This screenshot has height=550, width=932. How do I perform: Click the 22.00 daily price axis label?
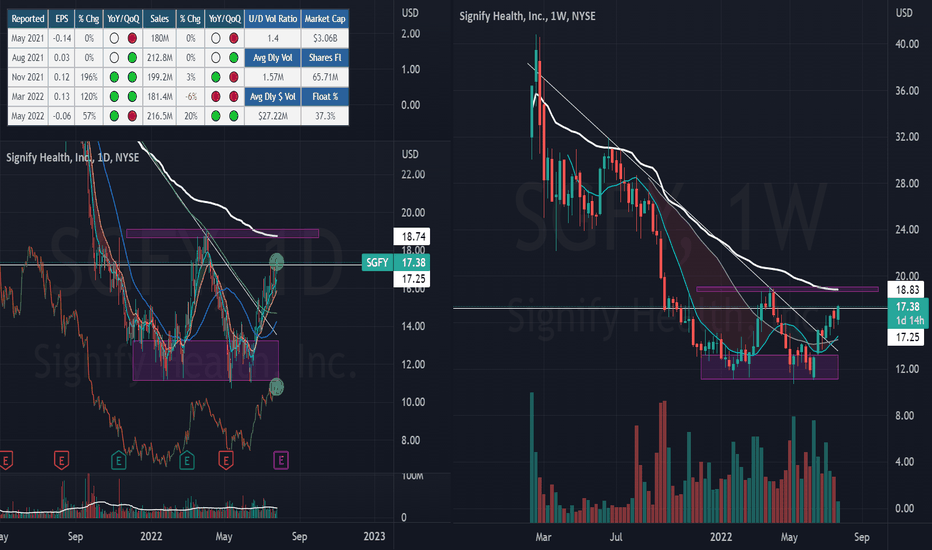click(x=413, y=174)
